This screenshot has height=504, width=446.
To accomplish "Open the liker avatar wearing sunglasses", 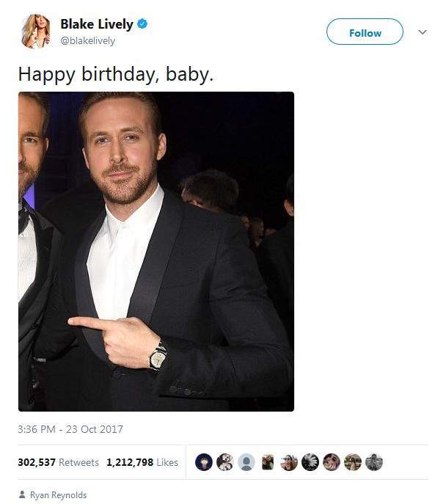I will (289, 462).
